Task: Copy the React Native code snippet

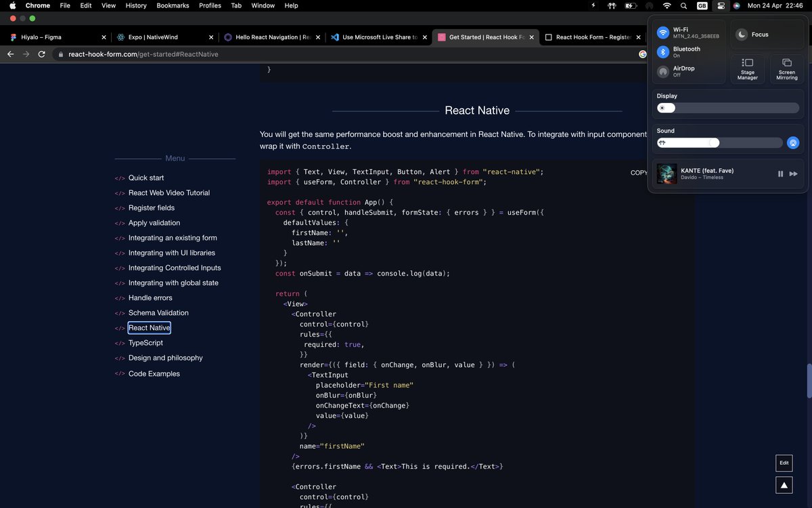Action: pos(639,173)
